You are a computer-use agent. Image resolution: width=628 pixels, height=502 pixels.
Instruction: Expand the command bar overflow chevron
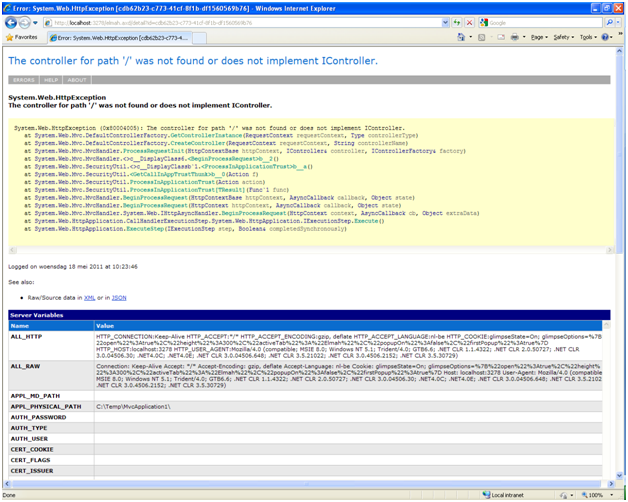621,35
